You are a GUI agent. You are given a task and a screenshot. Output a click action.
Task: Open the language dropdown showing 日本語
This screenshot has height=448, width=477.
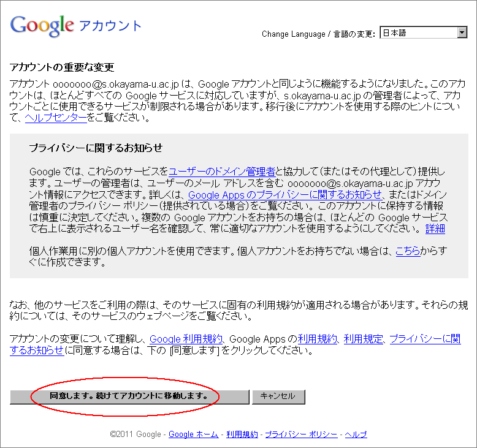(x=424, y=32)
